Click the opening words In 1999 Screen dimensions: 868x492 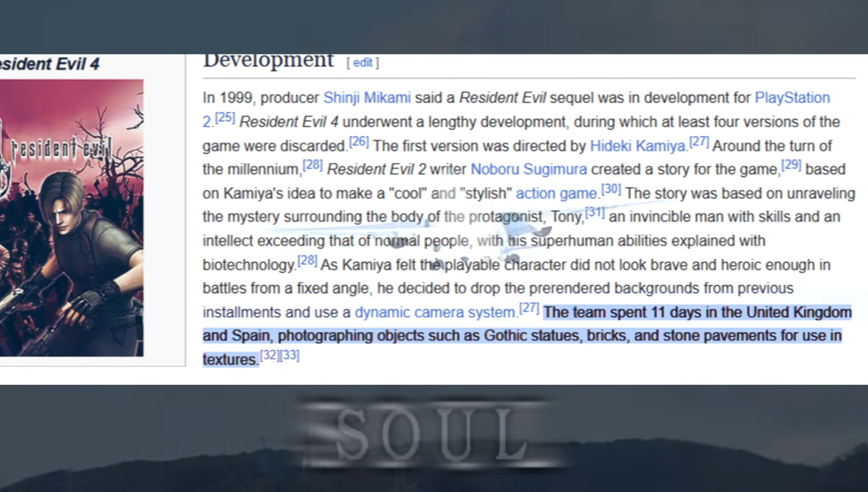coord(228,98)
